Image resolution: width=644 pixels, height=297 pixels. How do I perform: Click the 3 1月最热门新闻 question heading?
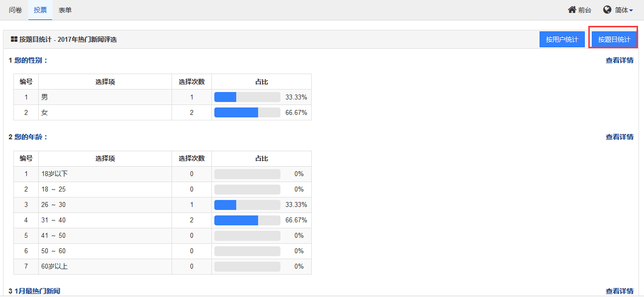point(34,291)
